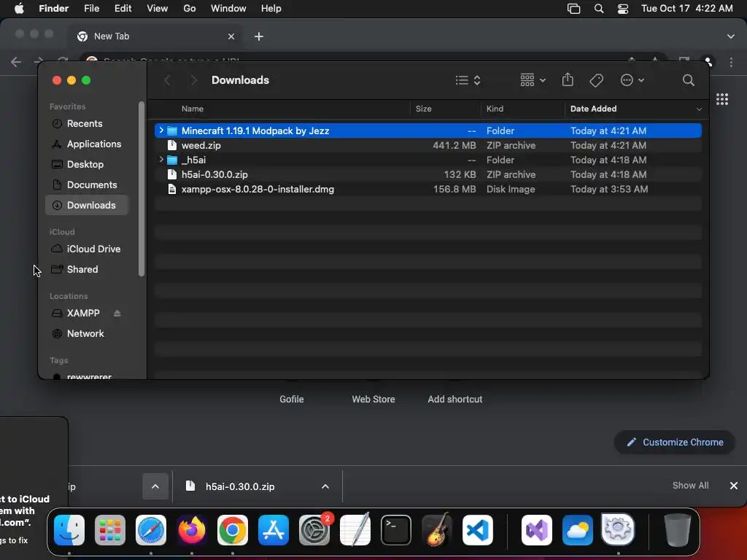
Task: Select Documents in the sidebar
Action: coord(87,184)
